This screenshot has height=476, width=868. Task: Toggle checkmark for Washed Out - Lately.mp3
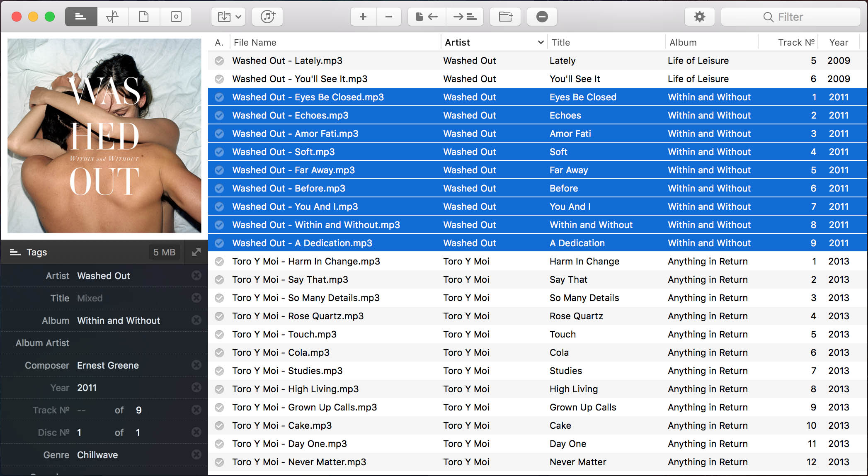219,61
